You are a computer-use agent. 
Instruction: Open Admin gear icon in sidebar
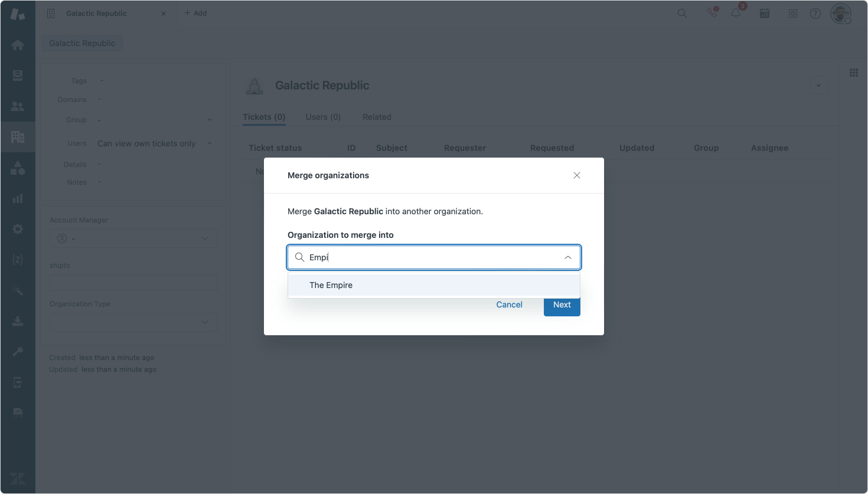click(x=18, y=229)
